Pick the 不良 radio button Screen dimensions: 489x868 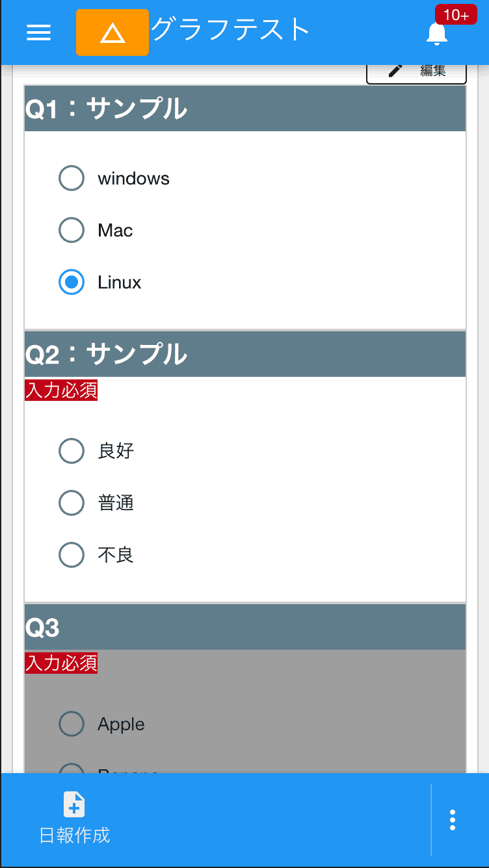click(x=72, y=555)
